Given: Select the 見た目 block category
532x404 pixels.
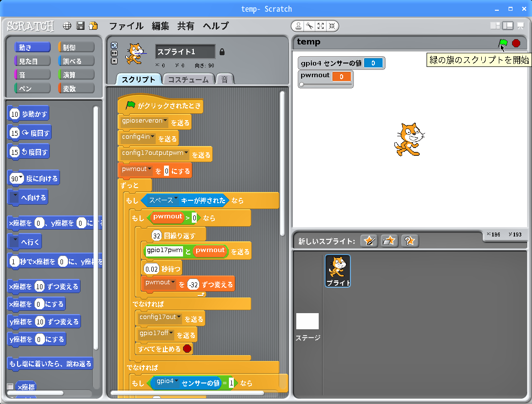Looking at the screenshot, I should [x=32, y=61].
